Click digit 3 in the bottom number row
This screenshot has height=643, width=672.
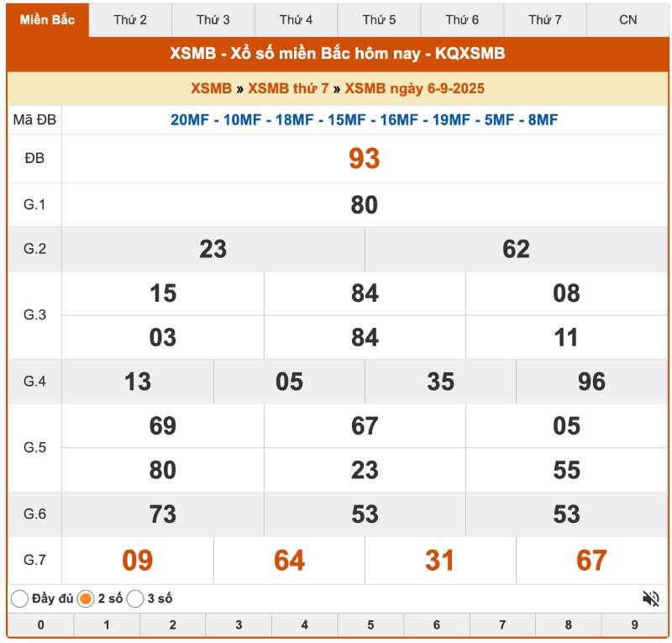pyautogui.click(x=239, y=625)
